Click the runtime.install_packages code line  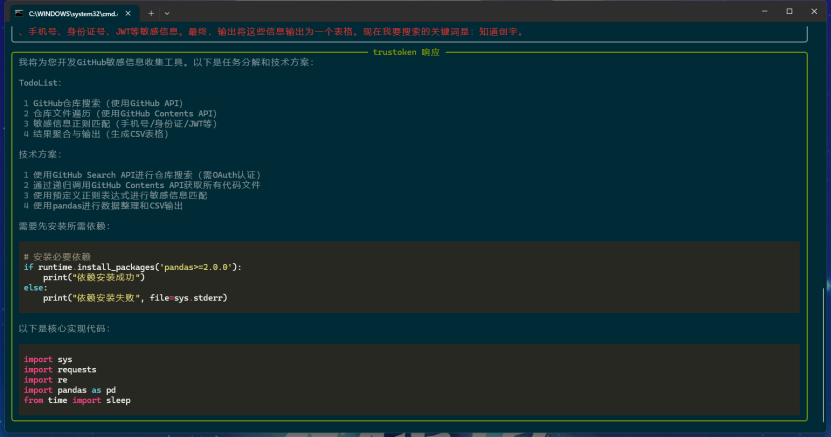click(x=132, y=267)
